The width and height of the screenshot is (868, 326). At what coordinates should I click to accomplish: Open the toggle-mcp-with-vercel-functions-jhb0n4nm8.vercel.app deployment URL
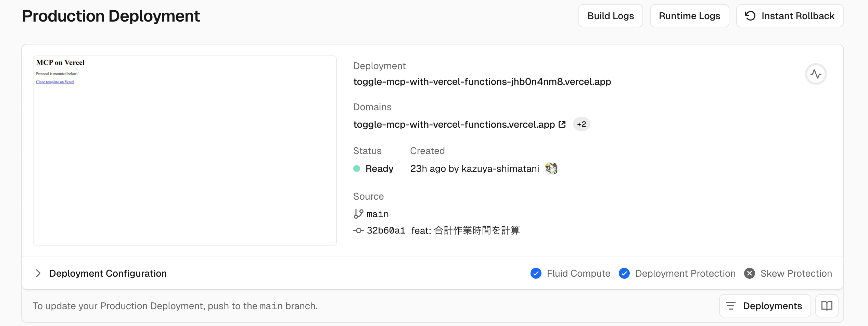click(x=482, y=82)
